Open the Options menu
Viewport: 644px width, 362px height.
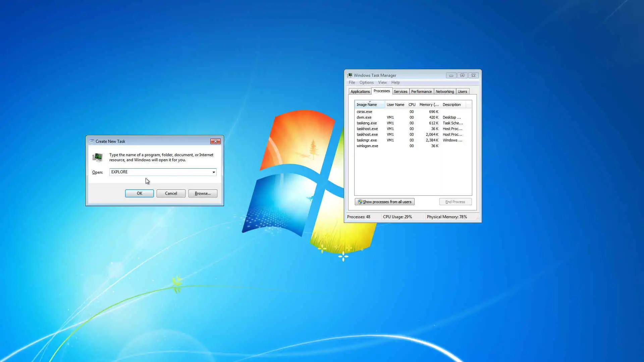[x=366, y=82]
